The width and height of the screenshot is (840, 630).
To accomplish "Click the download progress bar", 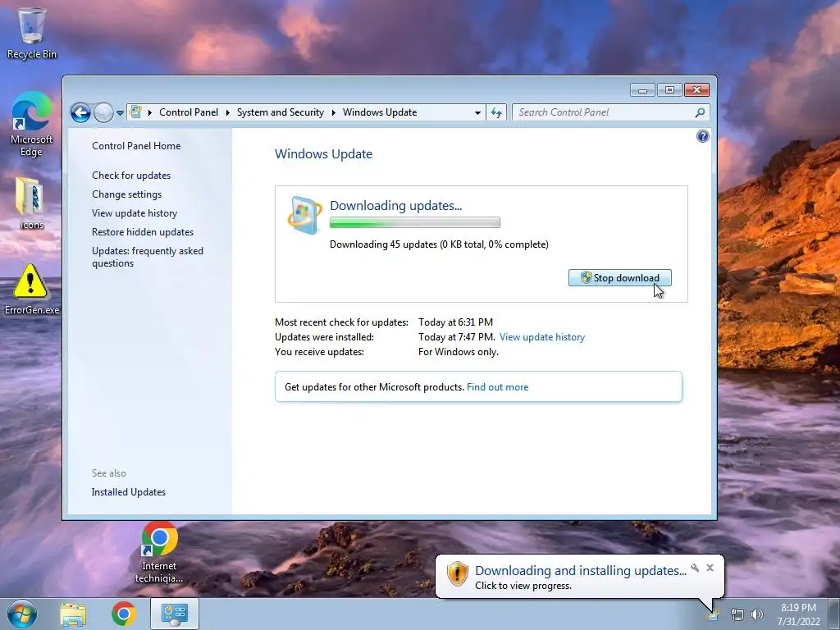I will tap(414, 222).
